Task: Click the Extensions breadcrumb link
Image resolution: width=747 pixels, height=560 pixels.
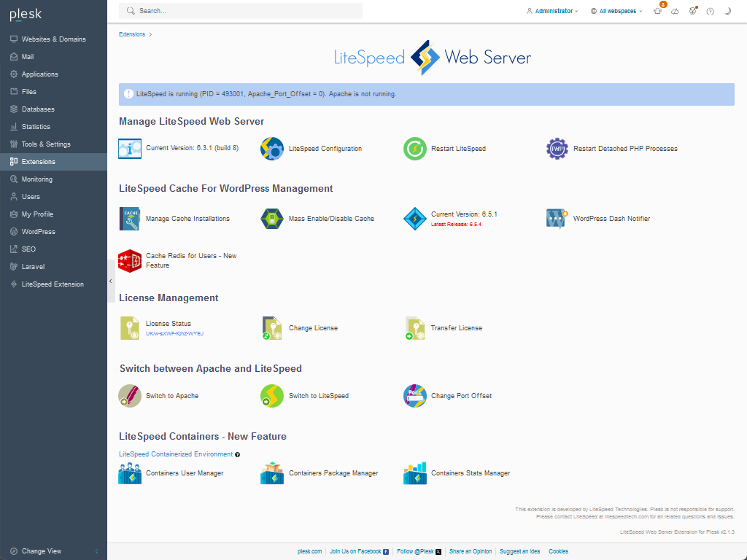Action: point(132,34)
